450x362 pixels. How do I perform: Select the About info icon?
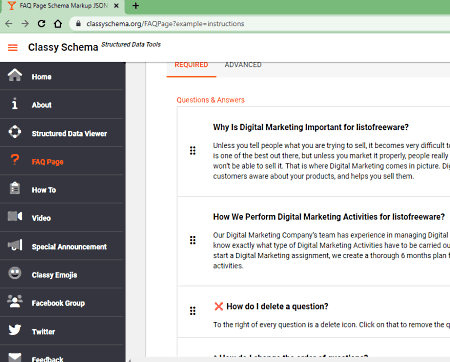point(15,104)
